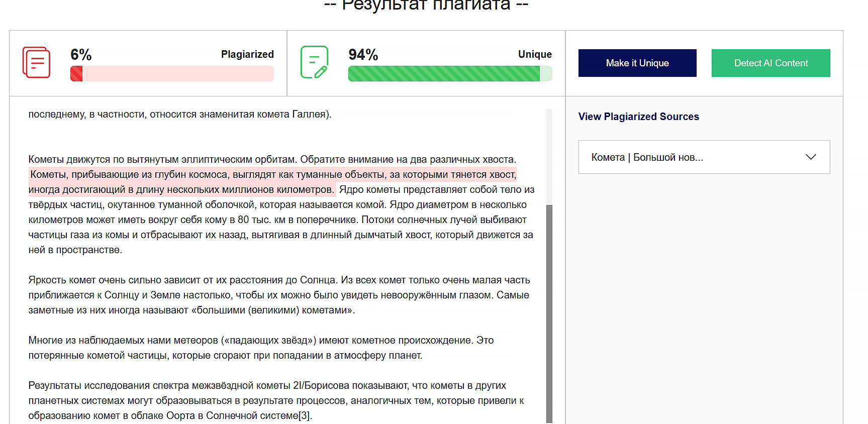
Task: Click the '6%' plagiarized value
Action: coord(81,54)
